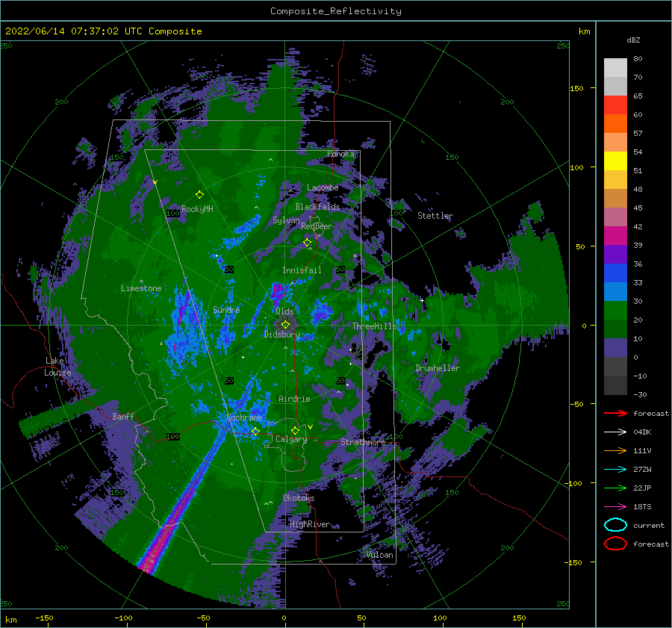Click the Vulcan label

point(380,555)
